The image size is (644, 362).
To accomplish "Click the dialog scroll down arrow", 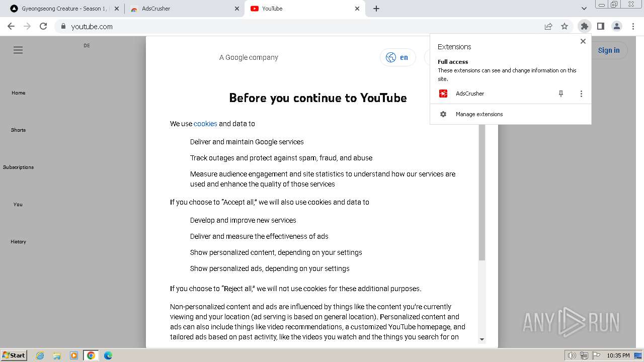I will coord(481,339).
